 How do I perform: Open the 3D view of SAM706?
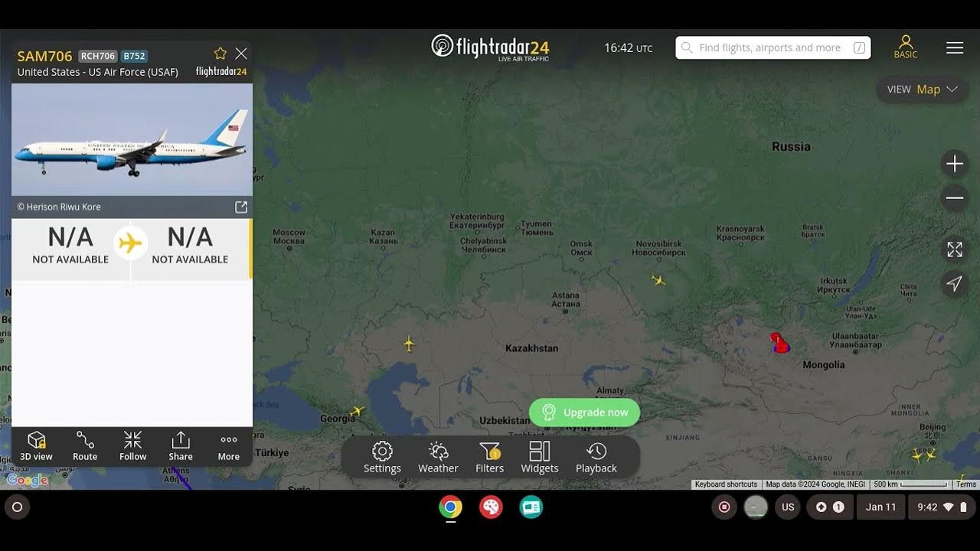[x=36, y=446]
